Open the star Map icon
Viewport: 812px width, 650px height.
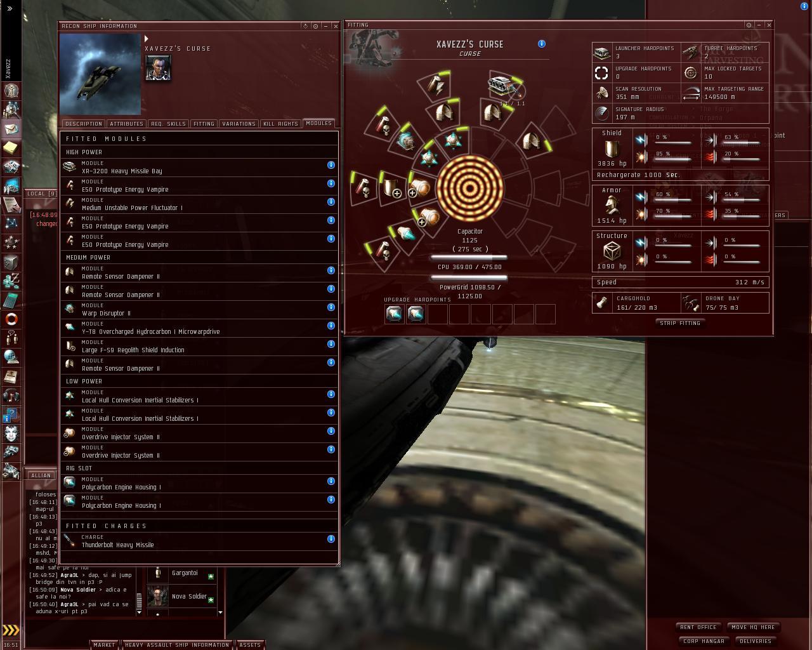11,224
